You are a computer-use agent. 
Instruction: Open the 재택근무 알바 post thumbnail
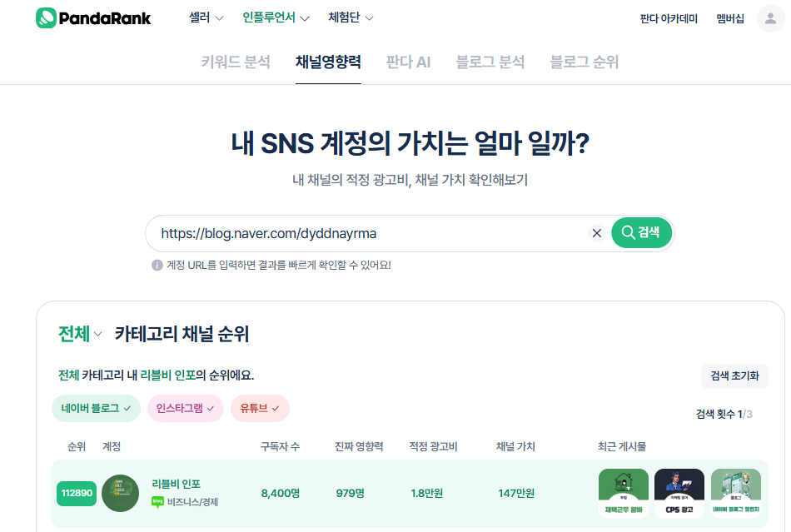pyautogui.click(x=622, y=493)
